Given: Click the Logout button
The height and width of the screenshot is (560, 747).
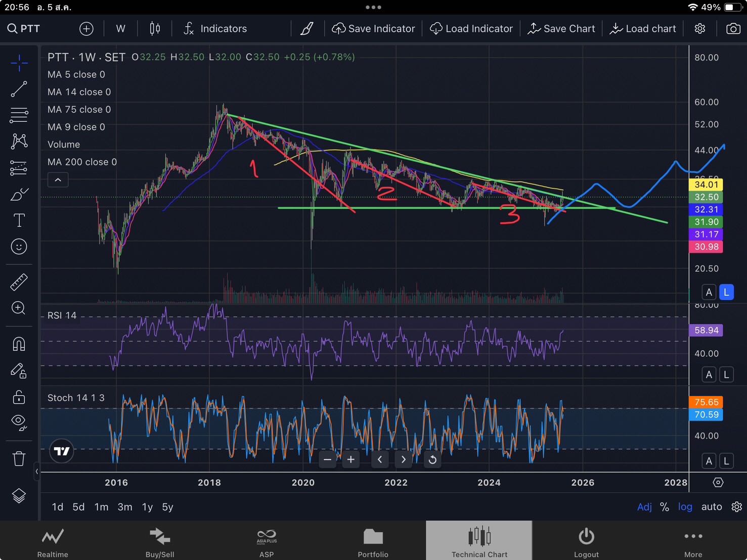Looking at the screenshot, I should (x=586, y=541).
